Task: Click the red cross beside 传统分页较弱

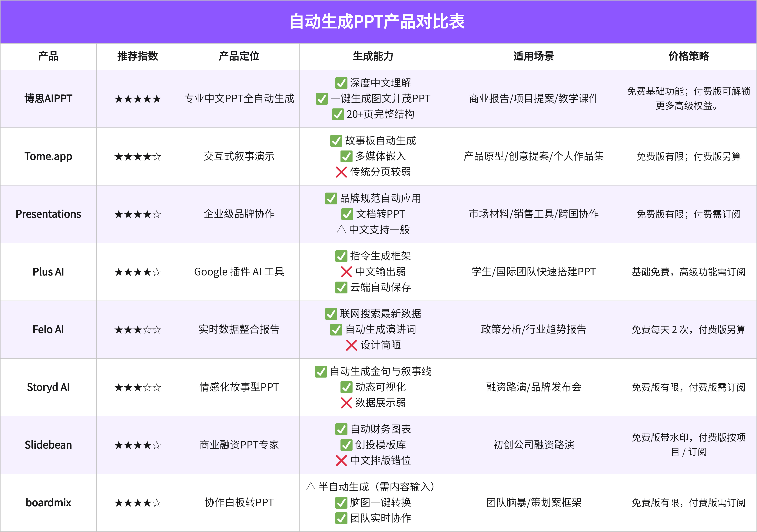Action: (x=341, y=172)
